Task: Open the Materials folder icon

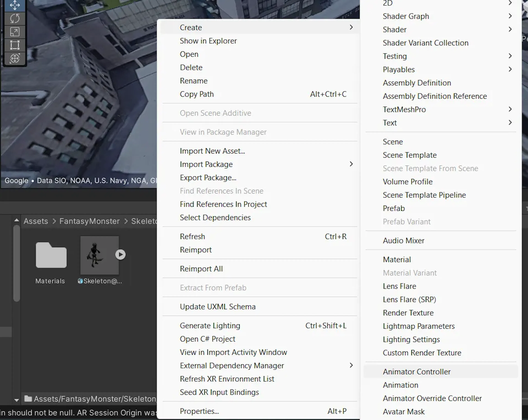Action: (x=51, y=255)
